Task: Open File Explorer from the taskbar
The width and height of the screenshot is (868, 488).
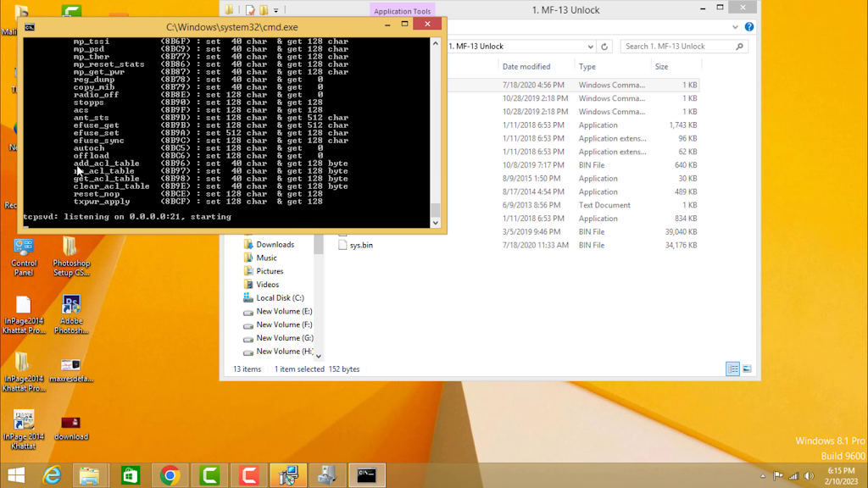Action: pos(89,475)
